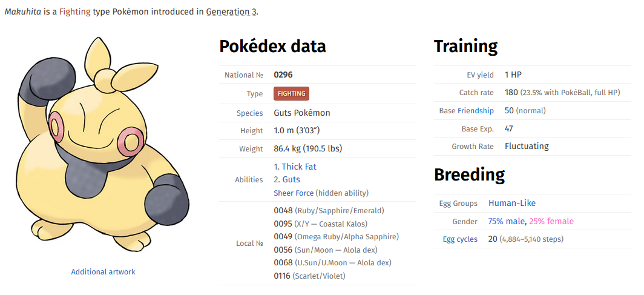
Task: Click the 25% female gender text
Action: tap(551, 221)
